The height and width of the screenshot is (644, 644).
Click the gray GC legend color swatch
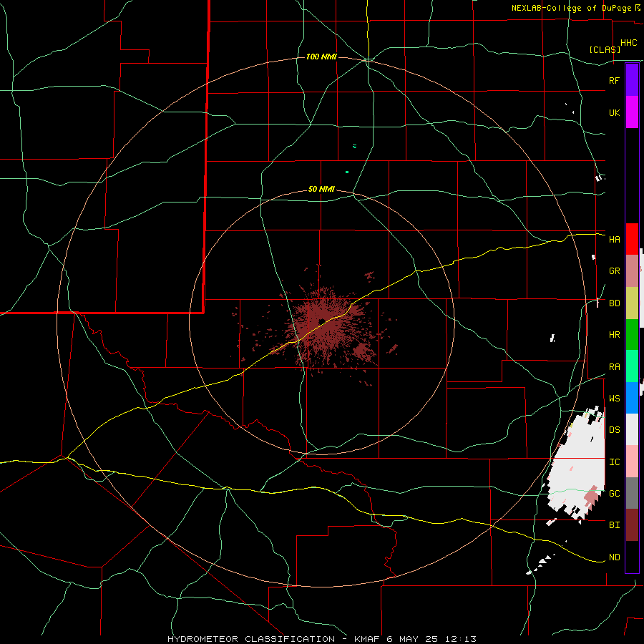tap(632, 493)
